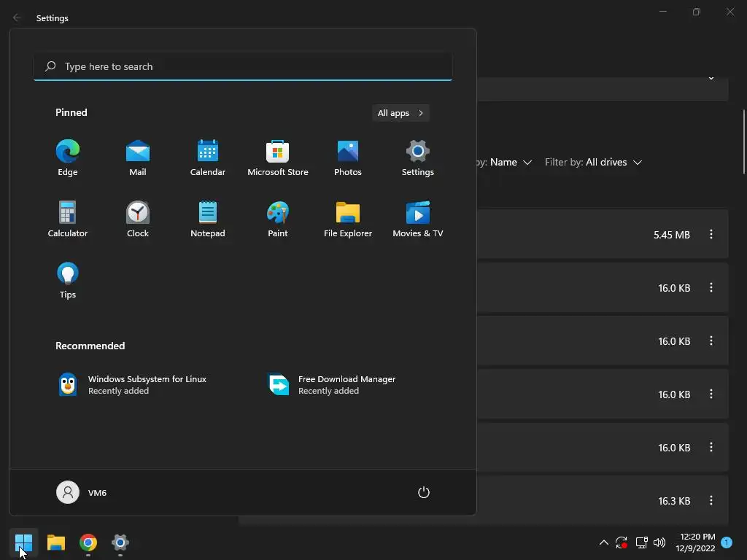Open Notepad

point(208,219)
